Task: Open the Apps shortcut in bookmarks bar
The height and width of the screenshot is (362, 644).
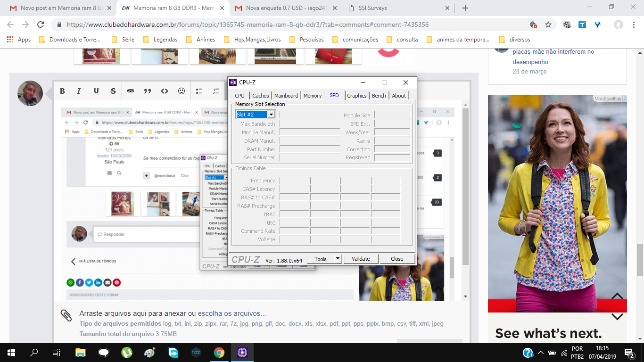Action: point(19,40)
